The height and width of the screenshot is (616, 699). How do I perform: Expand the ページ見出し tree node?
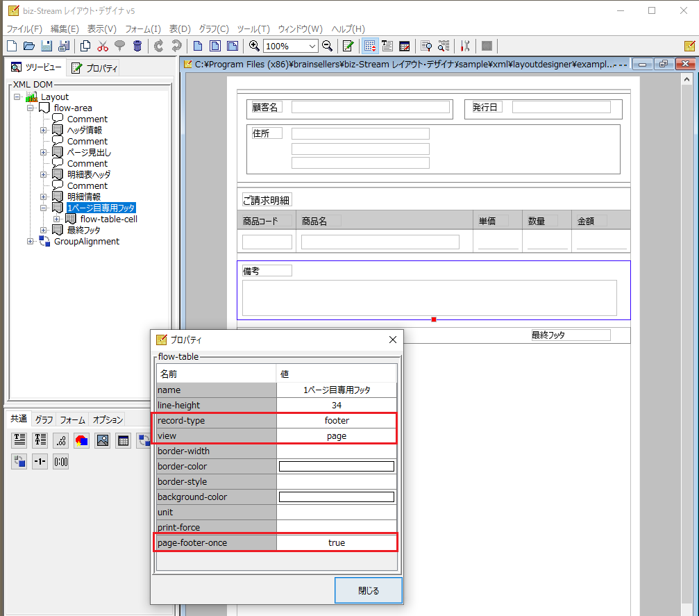43,153
